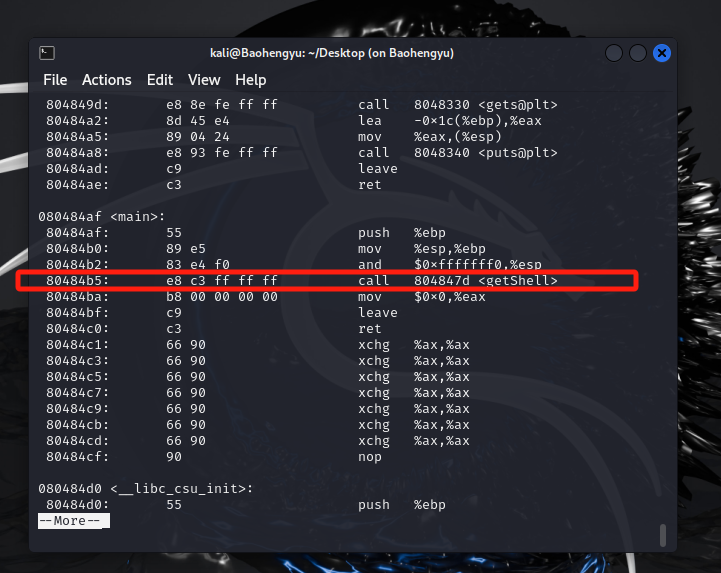Close the terminal with the blue X button
The image size is (721, 573).
point(662,53)
